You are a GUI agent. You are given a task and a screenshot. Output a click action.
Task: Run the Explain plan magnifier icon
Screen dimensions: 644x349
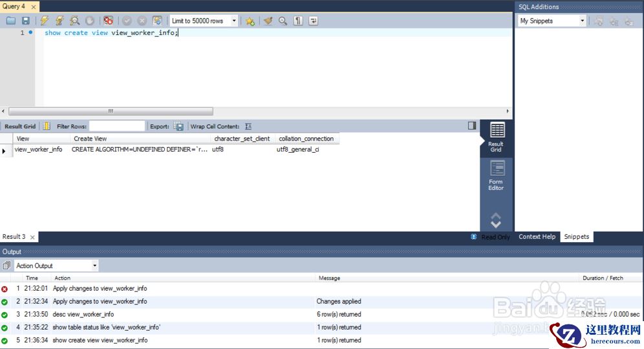pyautogui.click(x=75, y=21)
